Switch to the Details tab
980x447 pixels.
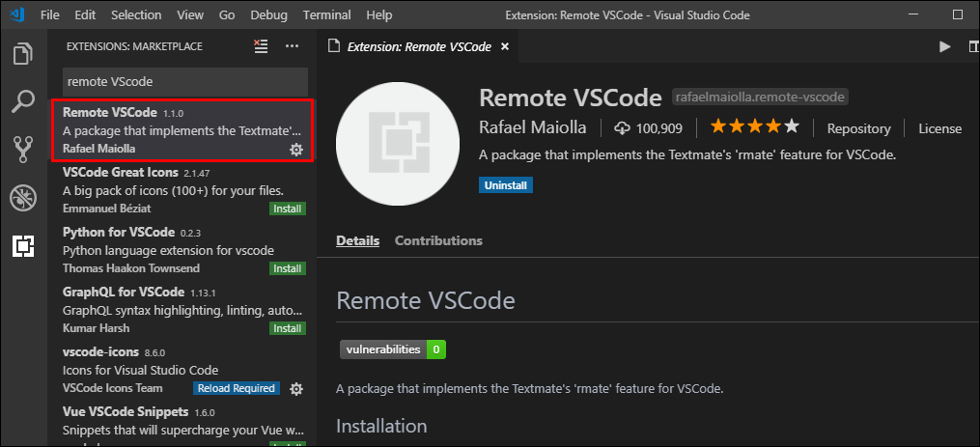tap(357, 240)
